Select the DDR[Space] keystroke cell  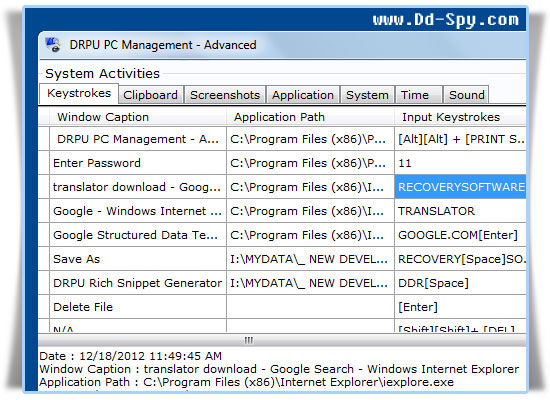(460, 283)
